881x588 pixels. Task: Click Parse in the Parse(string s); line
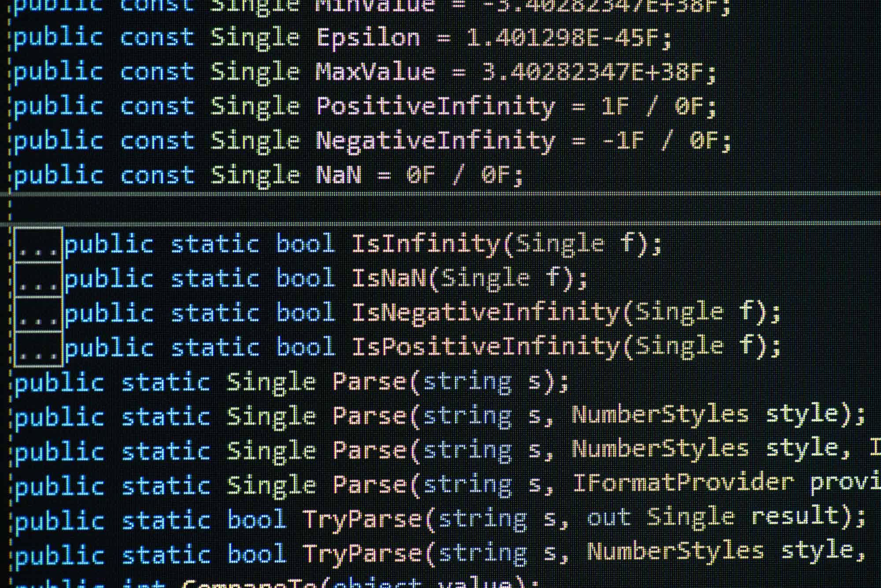[x=370, y=381]
